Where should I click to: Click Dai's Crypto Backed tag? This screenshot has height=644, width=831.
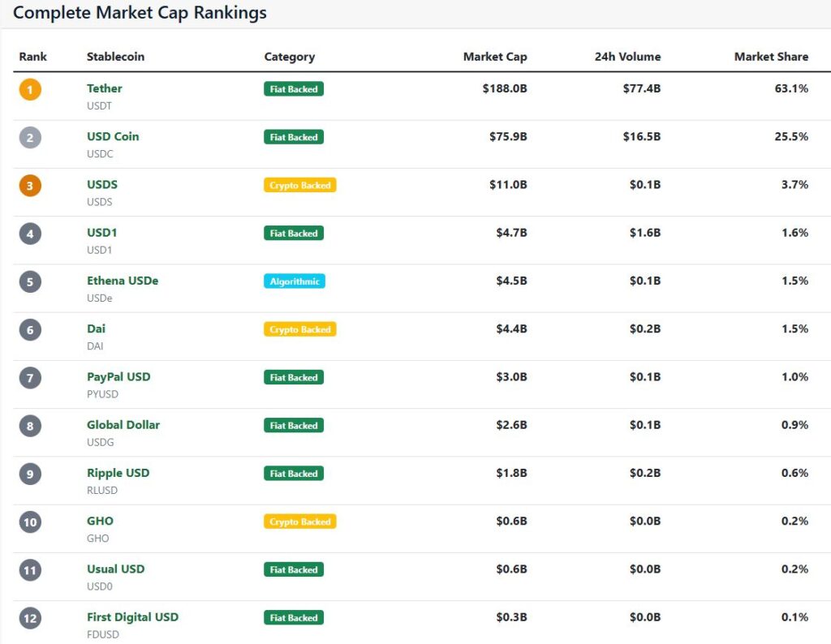(x=300, y=329)
